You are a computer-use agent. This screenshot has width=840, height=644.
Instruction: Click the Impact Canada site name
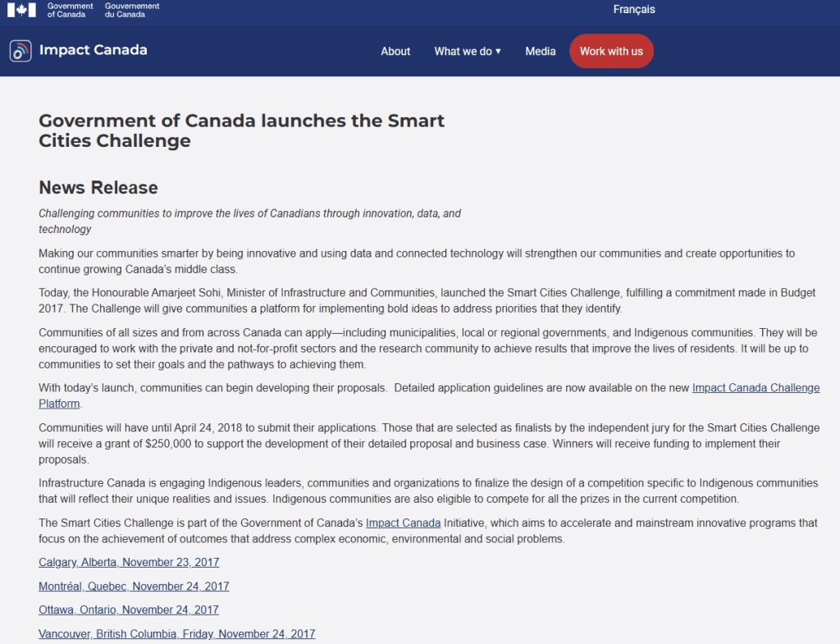pyautogui.click(x=93, y=50)
